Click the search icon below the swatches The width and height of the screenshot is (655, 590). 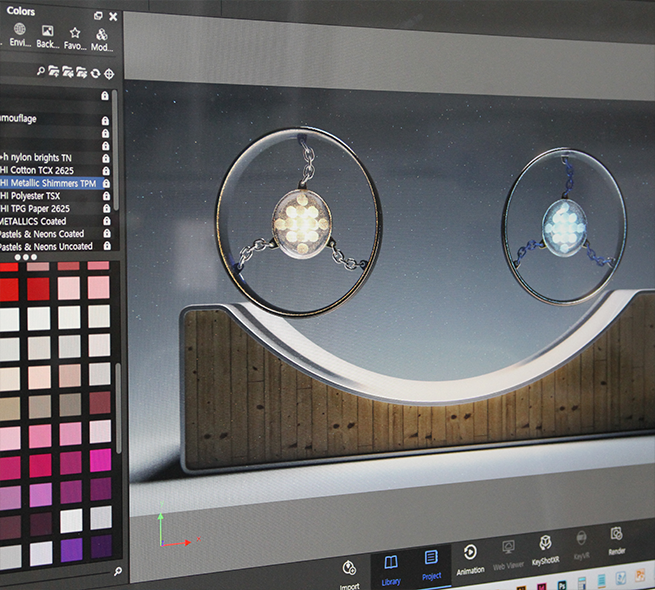point(118,571)
